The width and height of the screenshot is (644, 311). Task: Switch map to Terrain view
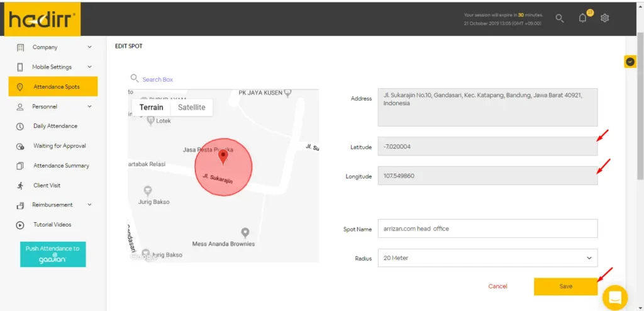pyautogui.click(x=151, y=108)
